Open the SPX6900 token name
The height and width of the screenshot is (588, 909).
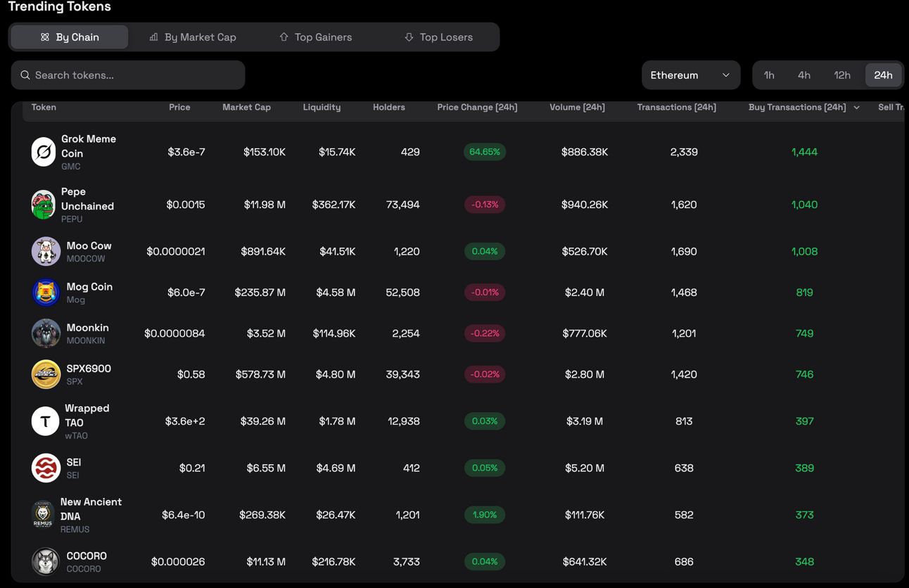coord(89,369)
